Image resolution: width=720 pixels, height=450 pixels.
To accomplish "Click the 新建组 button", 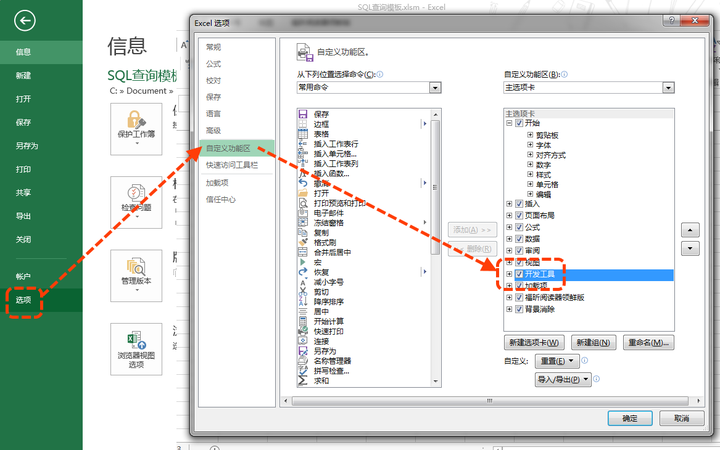I will tap(593, 343).
